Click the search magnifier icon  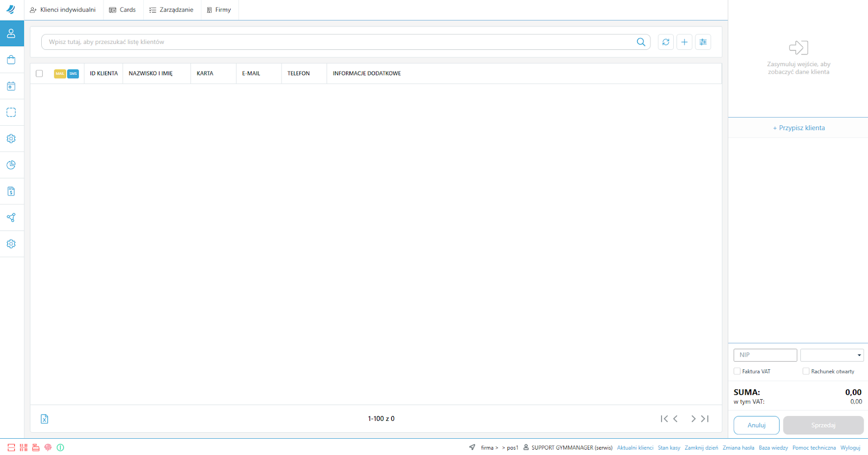point(641,42)
